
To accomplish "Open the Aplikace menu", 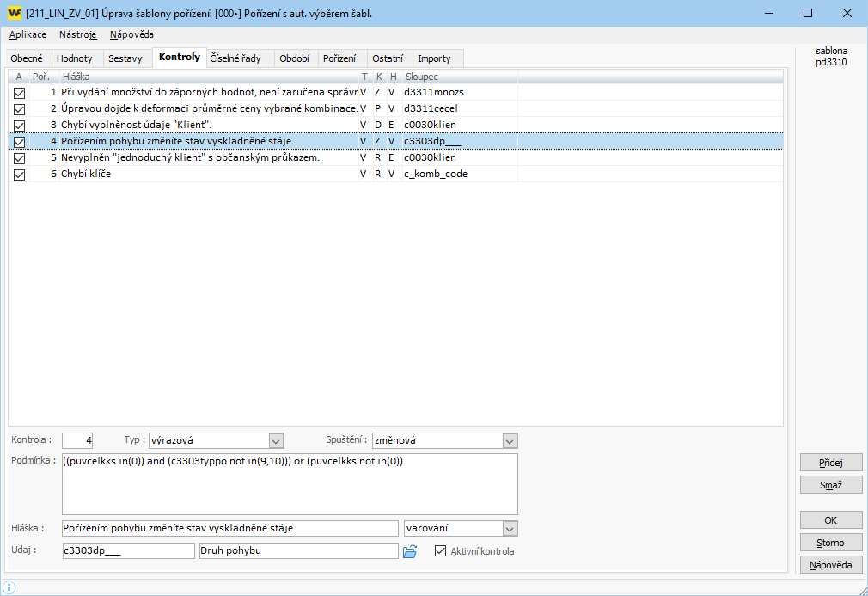I will [x=28, y=34].
